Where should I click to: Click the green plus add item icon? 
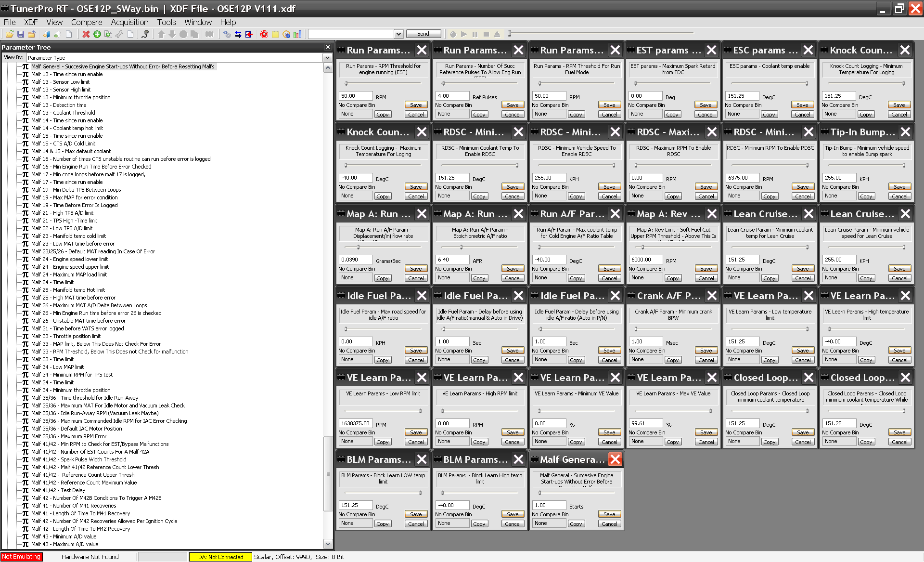97,34
